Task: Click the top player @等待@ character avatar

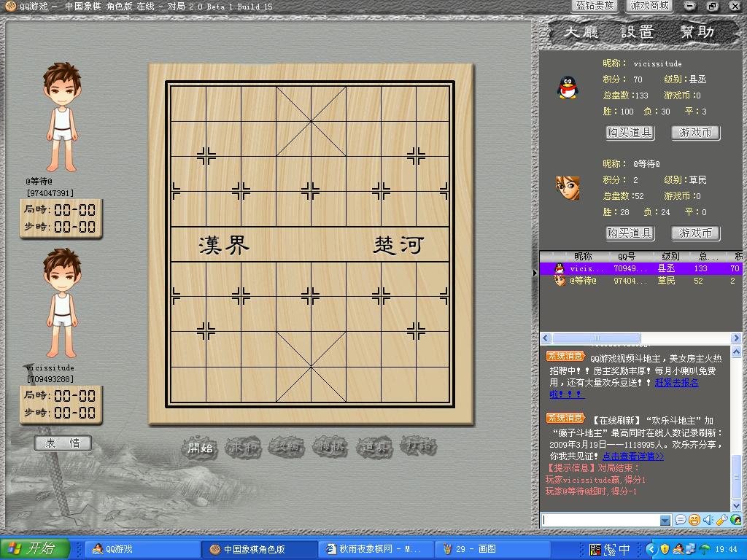Action: click(x=62, y=117)
